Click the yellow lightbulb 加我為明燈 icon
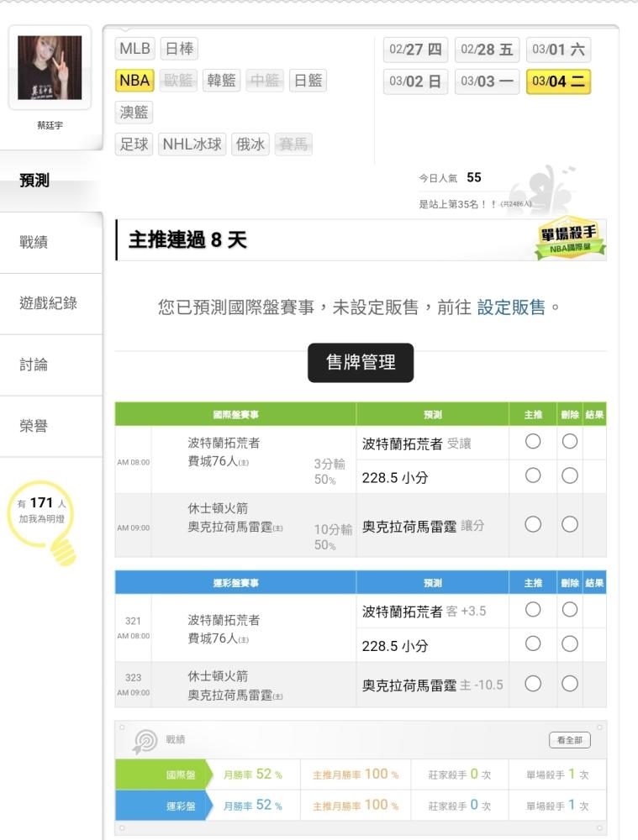 click(42, 522)
